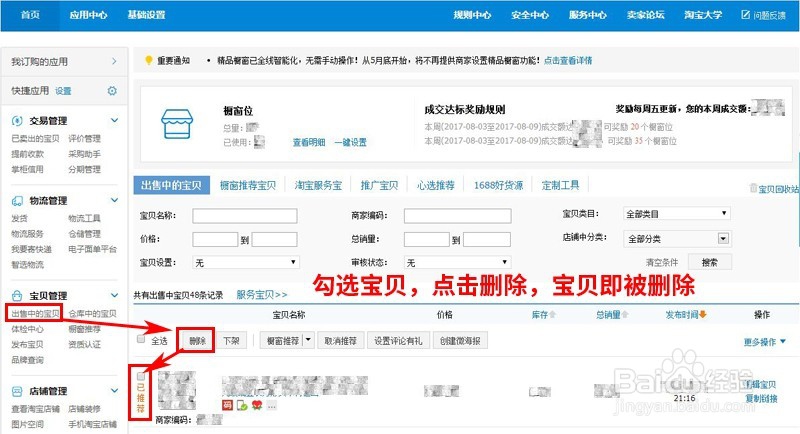Tick the 全选 checkbox
The image size is (800, 434).
(x=141, y=340)
